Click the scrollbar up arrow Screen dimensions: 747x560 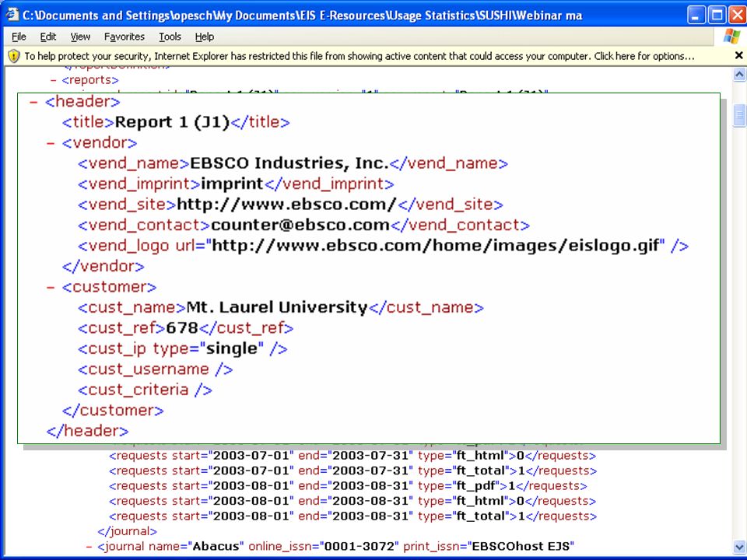pos(739,75)
